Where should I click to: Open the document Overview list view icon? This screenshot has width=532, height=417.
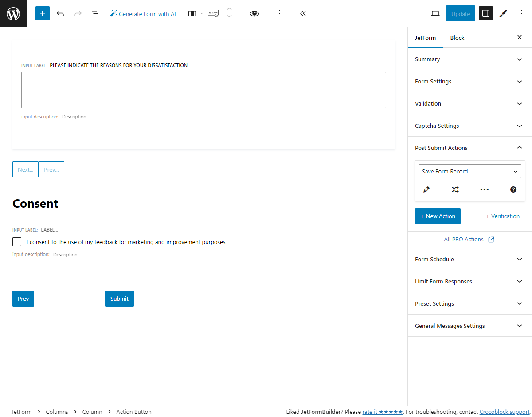coord(96,13)
